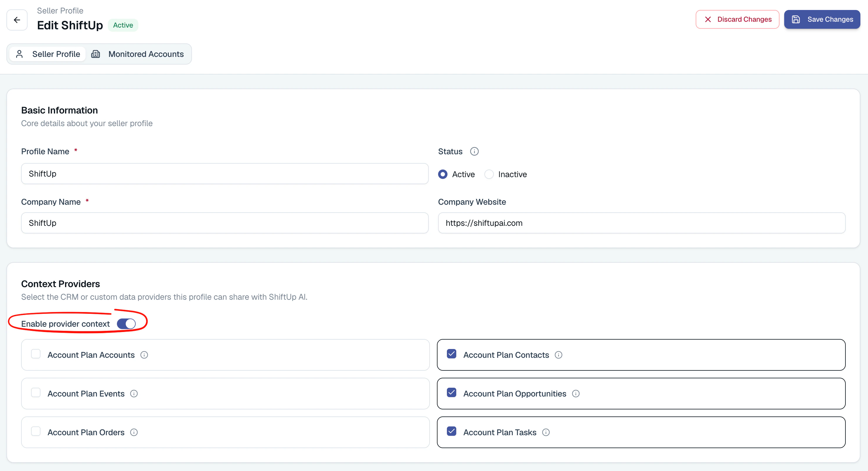
Task: Click info icon beside Account Plan Accounts
Action: [x=144, y=355]
